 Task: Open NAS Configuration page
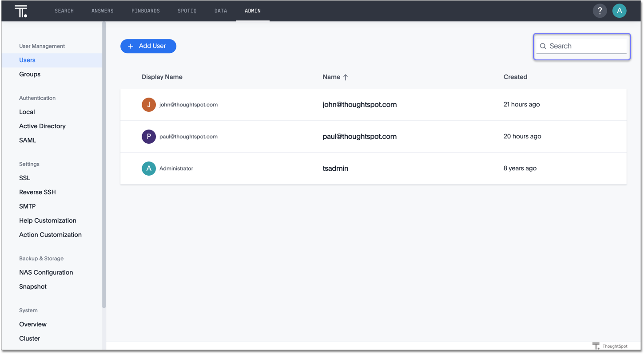pyautogui.click(x=46, y=272)
